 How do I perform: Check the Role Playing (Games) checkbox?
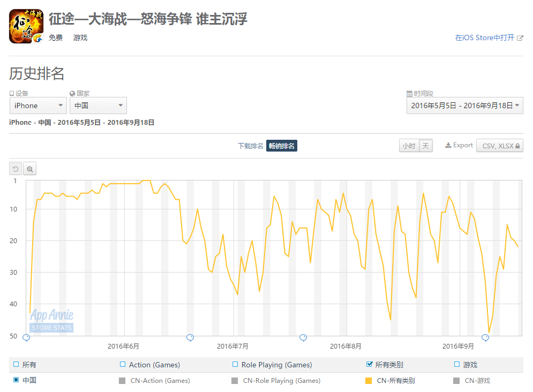(x=235, y=364)
